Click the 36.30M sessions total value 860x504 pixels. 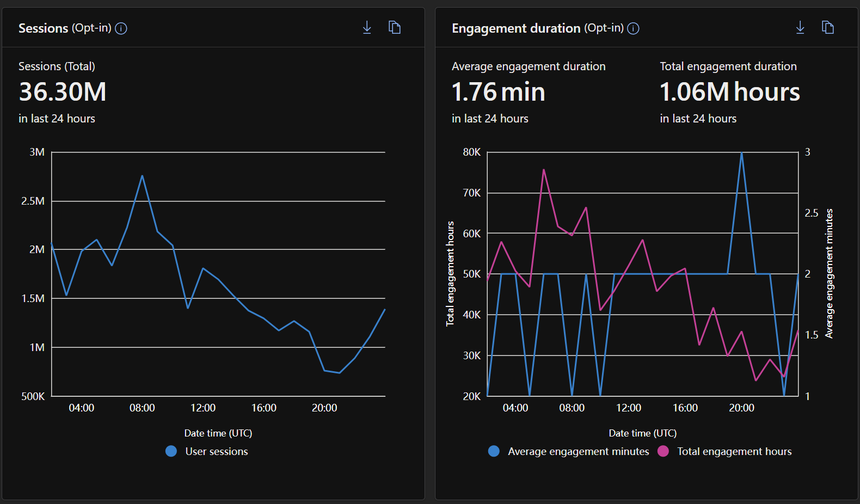[x=63, y=91]
